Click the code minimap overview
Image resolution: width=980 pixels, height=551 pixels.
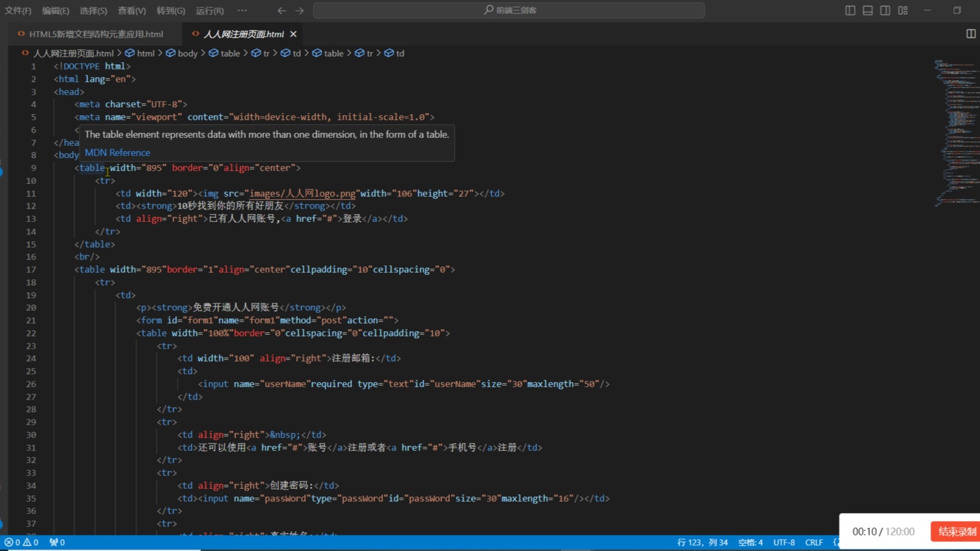(956, 134)
